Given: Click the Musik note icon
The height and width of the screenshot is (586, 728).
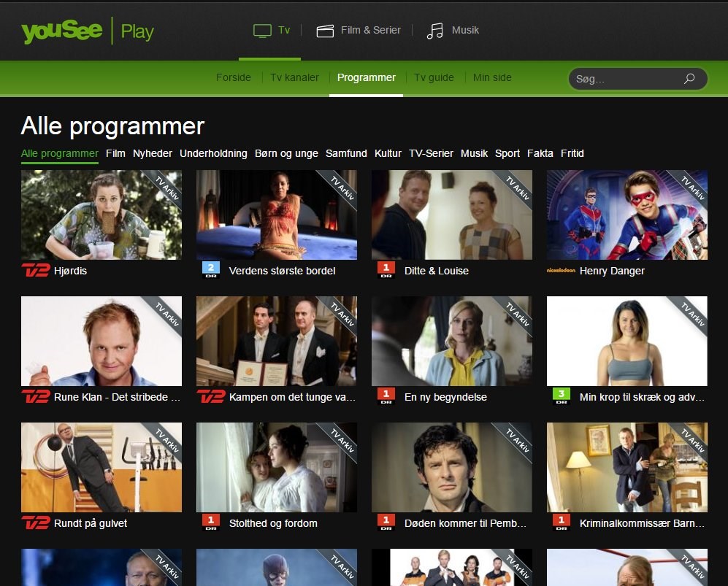Looking at the screenshot, I should (x=435, y=31).
